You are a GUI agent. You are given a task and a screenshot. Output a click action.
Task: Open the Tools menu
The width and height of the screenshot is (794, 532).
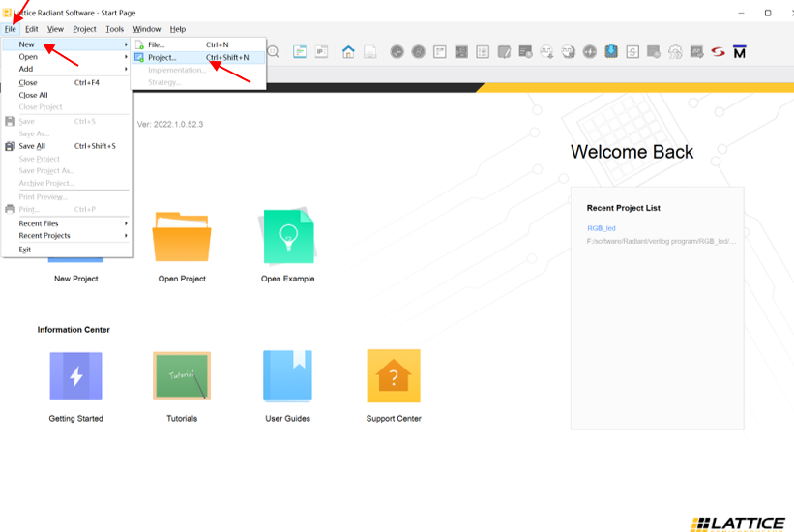tap(114, 29)
